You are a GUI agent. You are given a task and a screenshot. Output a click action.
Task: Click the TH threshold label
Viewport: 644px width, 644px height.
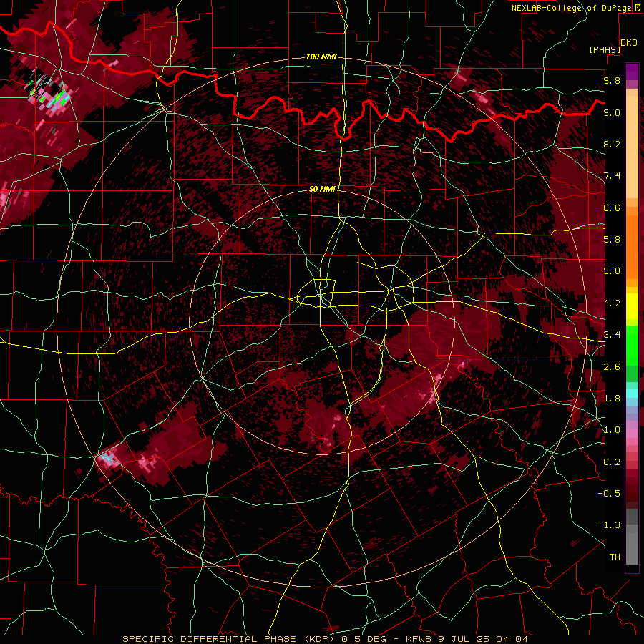click(x=615, y=557)
